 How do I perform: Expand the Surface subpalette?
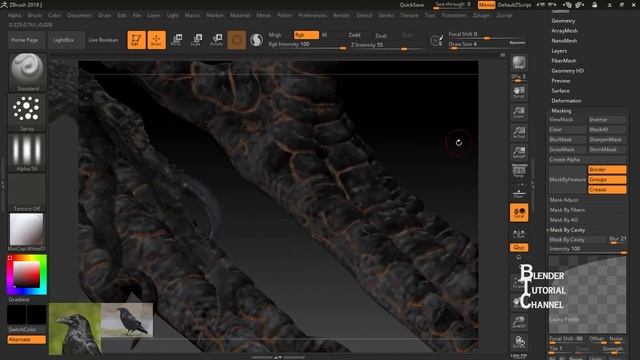(x=560, y=91)
